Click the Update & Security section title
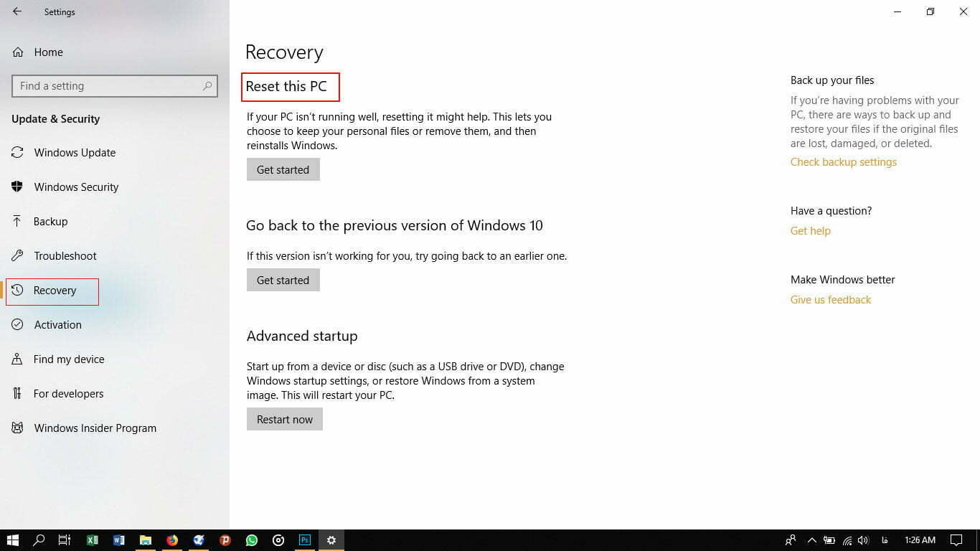 (55, 119)
